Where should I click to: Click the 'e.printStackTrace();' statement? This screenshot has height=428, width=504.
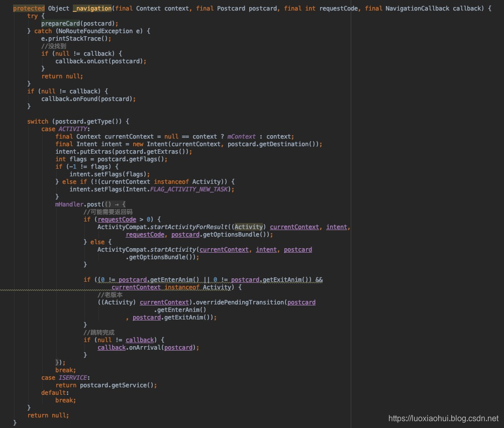point(76,39)
